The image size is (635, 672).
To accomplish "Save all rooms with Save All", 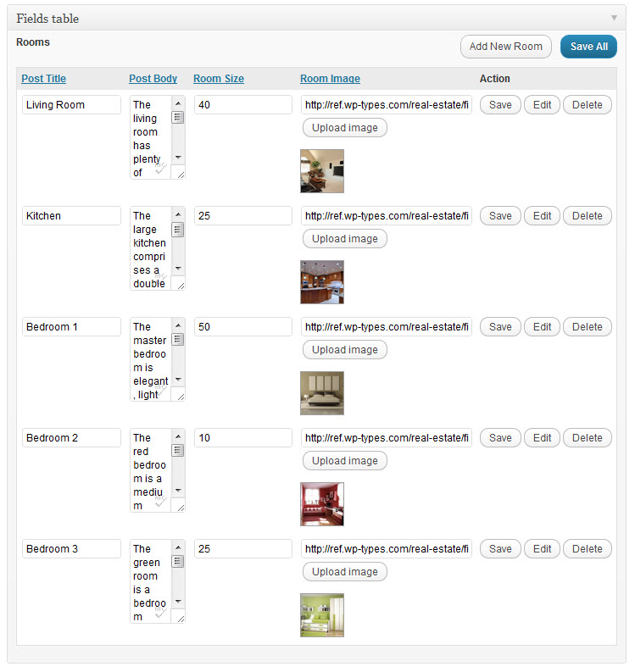I will coord(588,47).
